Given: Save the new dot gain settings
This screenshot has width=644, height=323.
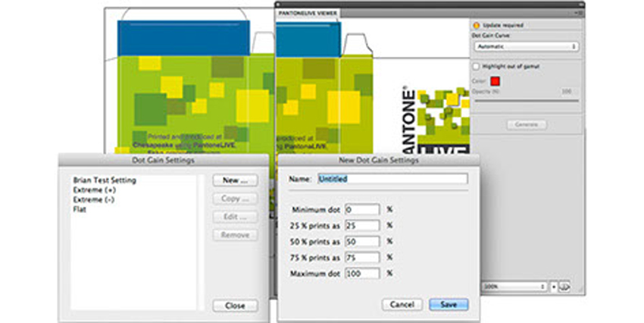Looking at the screenshot, I should (449, 304).
